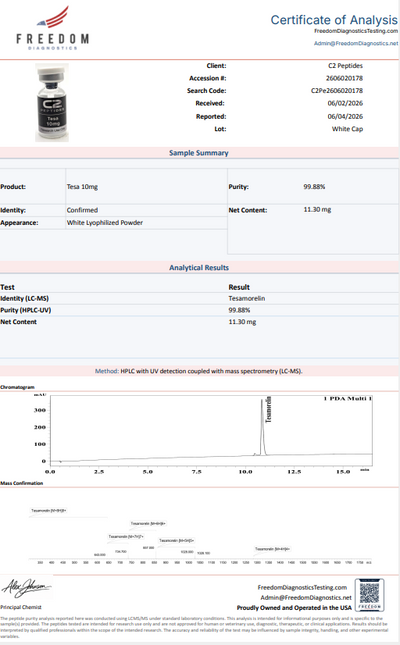Select the Search Code value C2Pe2606020178
The height and width of the screenshot is (645, 400).
337,90
